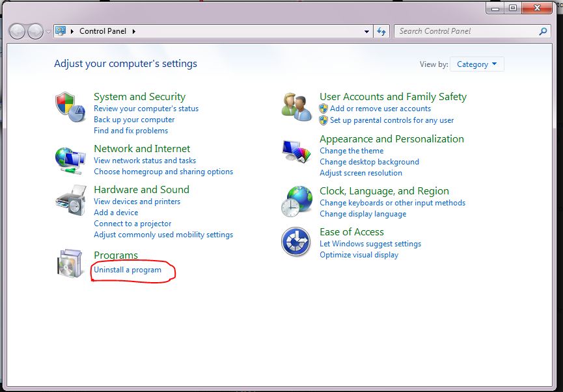Click Let Windows suggest settings
563x392 pixels.
(370, 244)
